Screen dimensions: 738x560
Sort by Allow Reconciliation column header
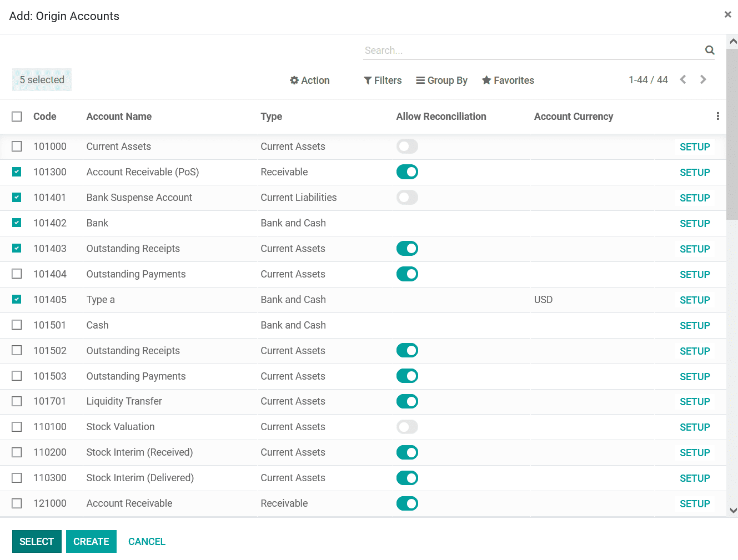[x=441, y=117]
